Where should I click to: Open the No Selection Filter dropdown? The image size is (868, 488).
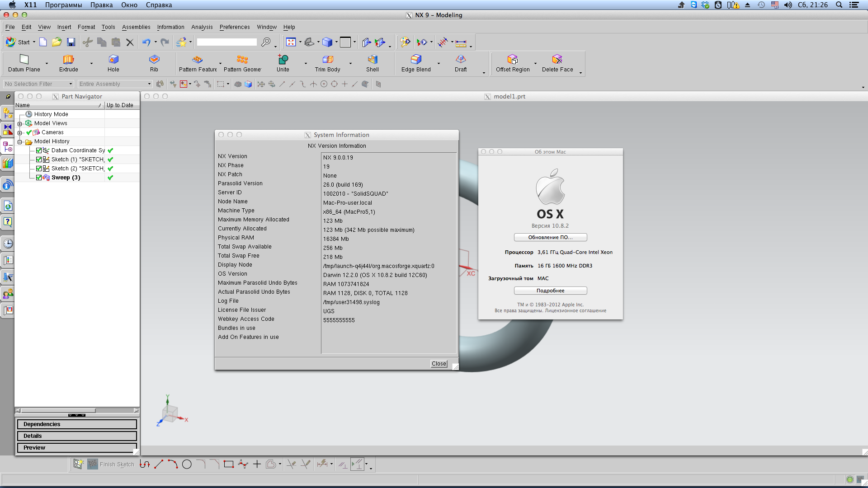[x=38, y=84]
